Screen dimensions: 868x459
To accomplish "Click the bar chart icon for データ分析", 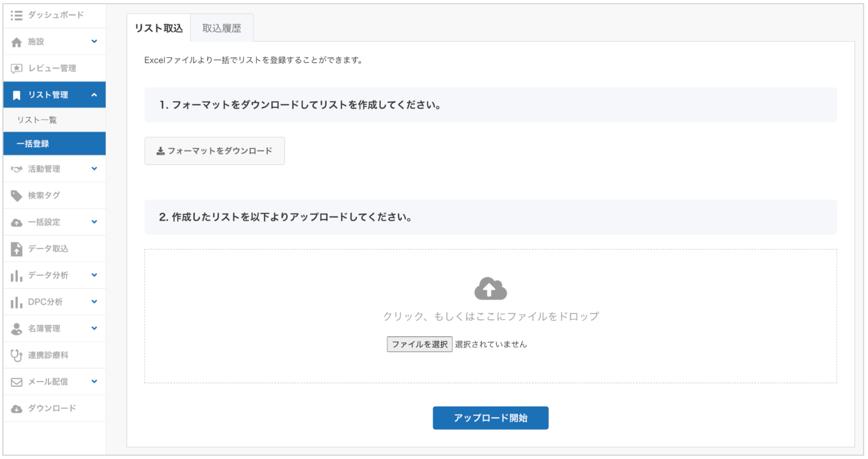I will (x=17, y=275).
